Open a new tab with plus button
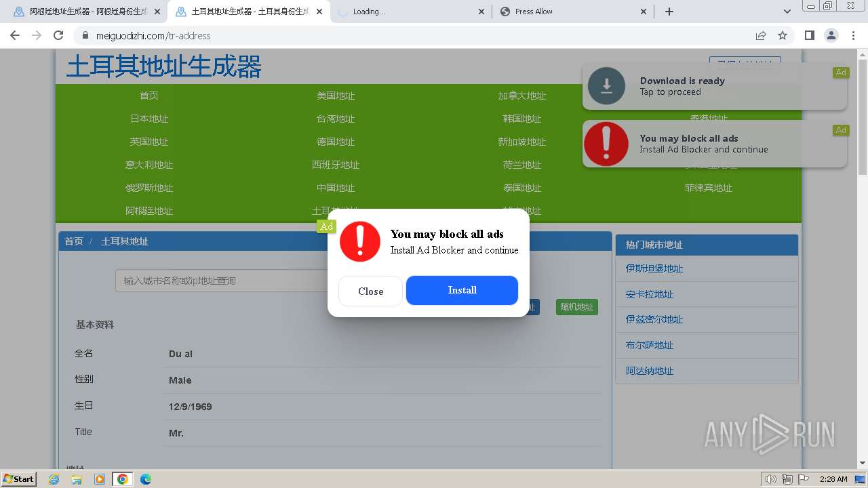This screenshot has height=488, width=868. pos(669,12)
